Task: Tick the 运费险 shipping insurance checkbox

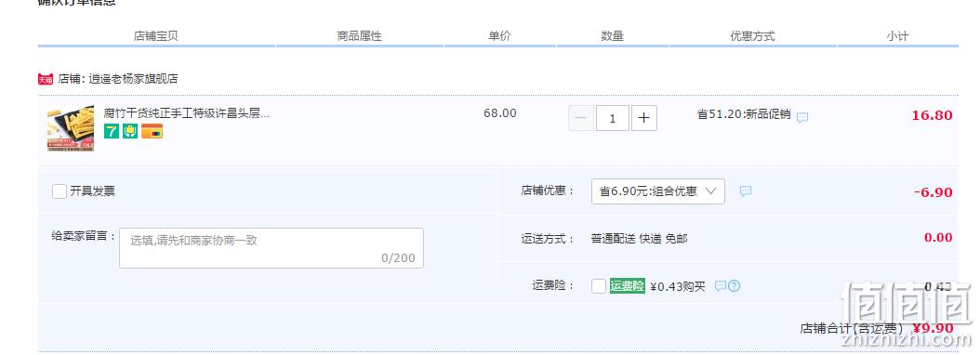Action: [x=599, y=286]
